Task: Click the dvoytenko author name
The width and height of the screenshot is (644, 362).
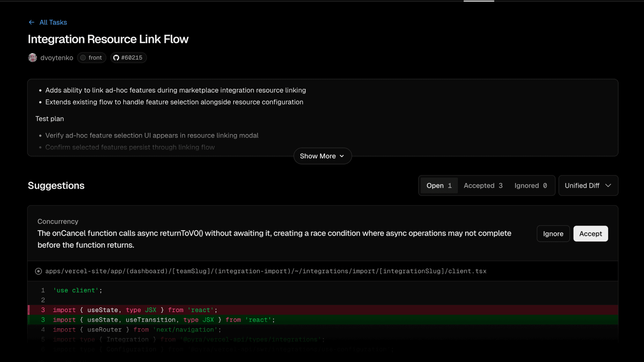Action: 57,58
